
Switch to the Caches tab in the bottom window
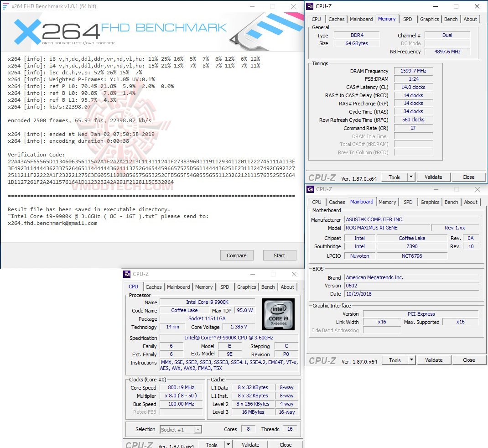tap(154, 287)
